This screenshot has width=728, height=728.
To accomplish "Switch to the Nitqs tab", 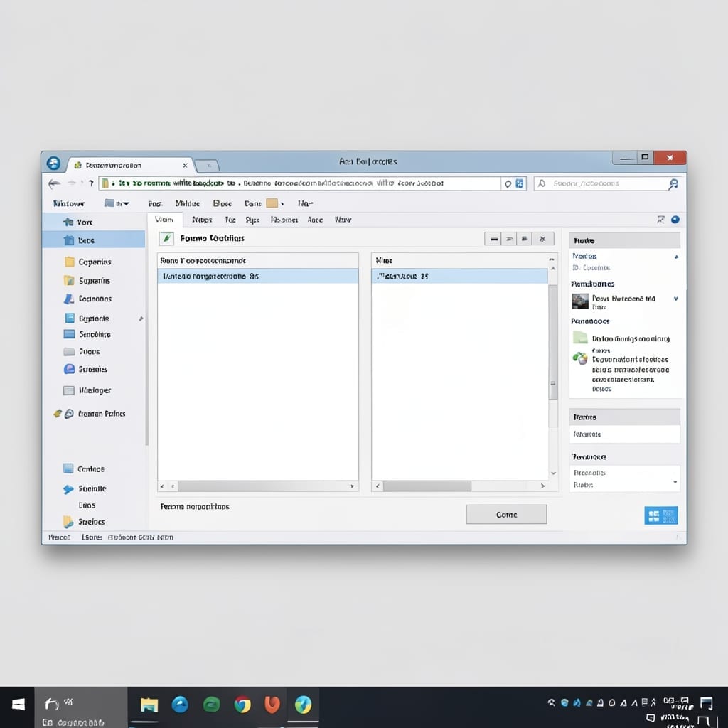I will [x=202, y=220].
